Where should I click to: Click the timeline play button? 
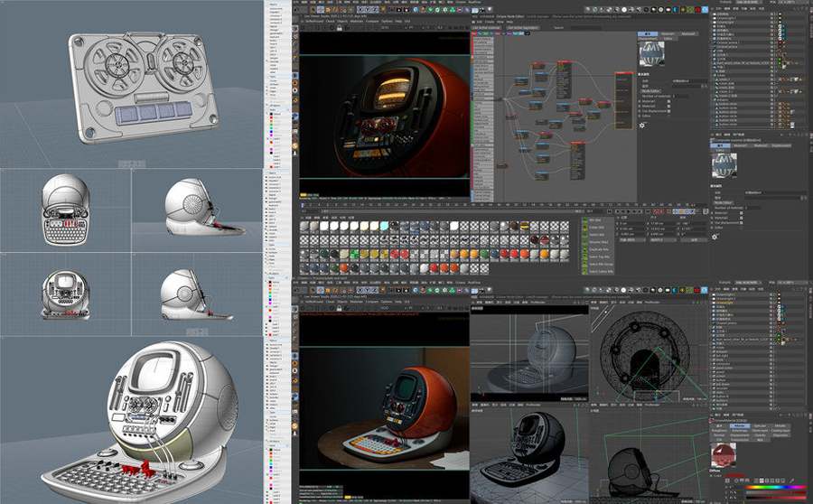coord(629,211)
